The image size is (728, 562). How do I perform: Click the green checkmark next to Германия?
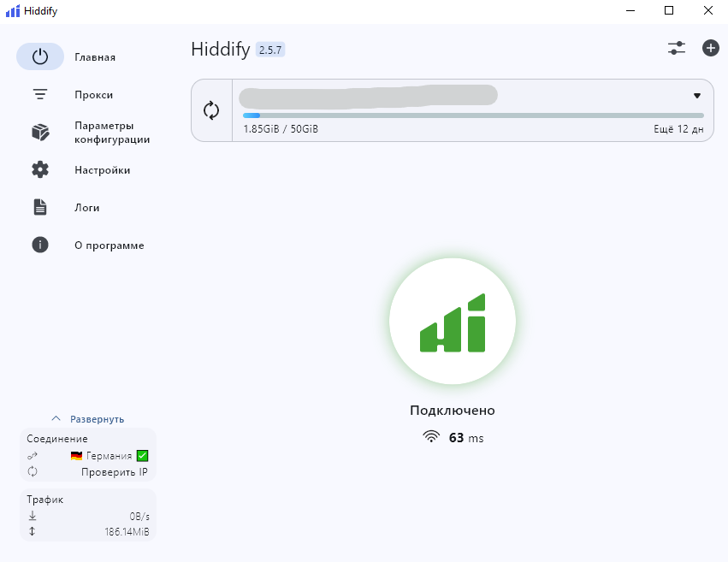tap(143, 456)
